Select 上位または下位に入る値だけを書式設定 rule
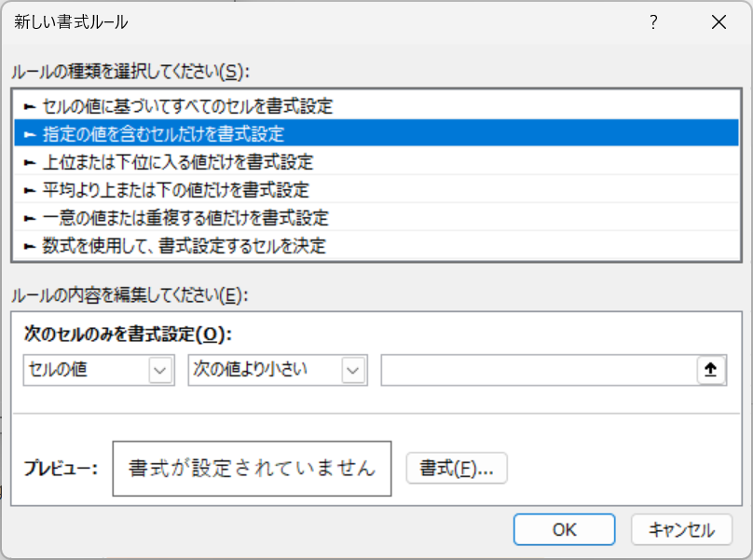Viewport: 753px width, 560px height. (x=376, y=162)
